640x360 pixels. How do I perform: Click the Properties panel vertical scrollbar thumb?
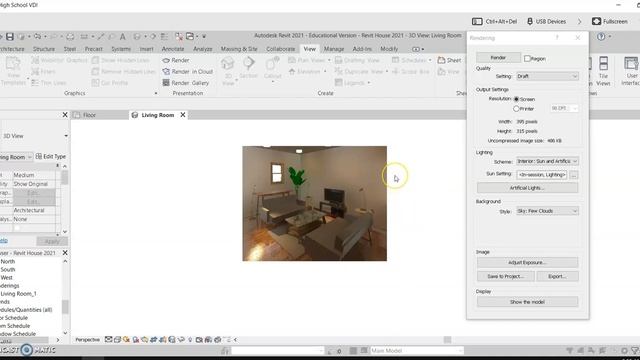64,178
